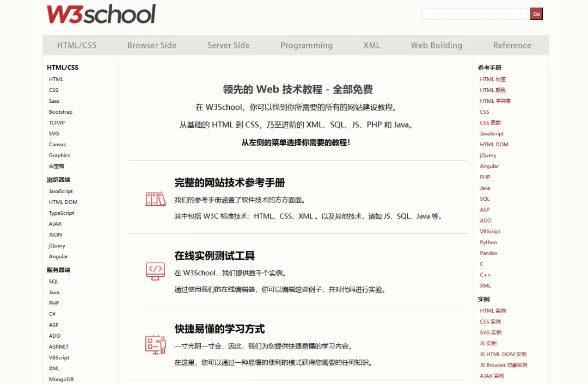Select TCP/IP in the left menu
588x384 pixels.
pyautogui.click(x=57, y=122)
